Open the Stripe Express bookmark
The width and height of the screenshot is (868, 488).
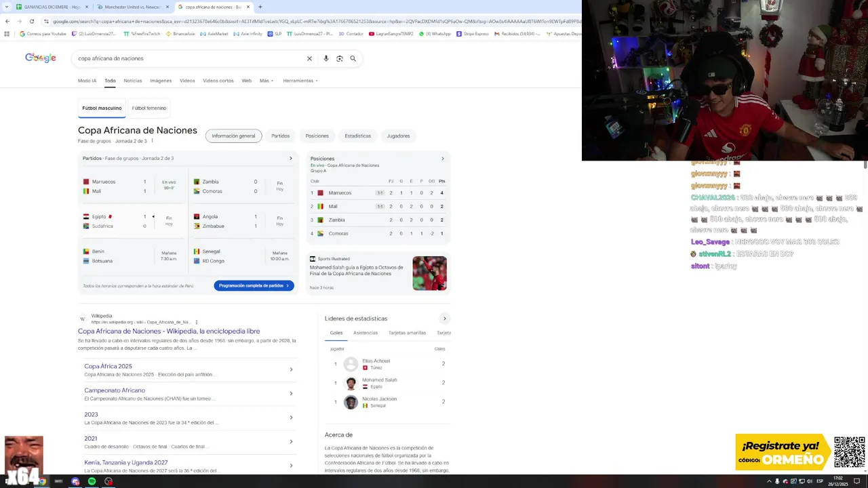coord(473,33)
